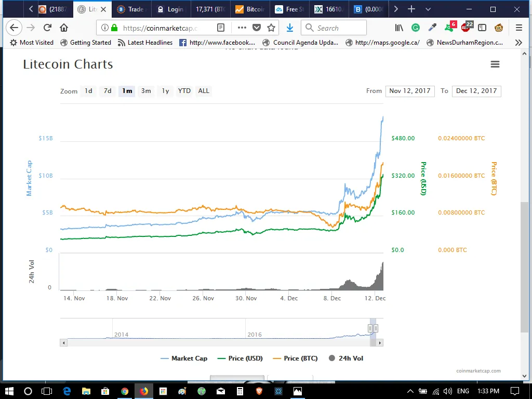Switch to the Trade tab
532x399 pixels.
[x=131, y=9]
